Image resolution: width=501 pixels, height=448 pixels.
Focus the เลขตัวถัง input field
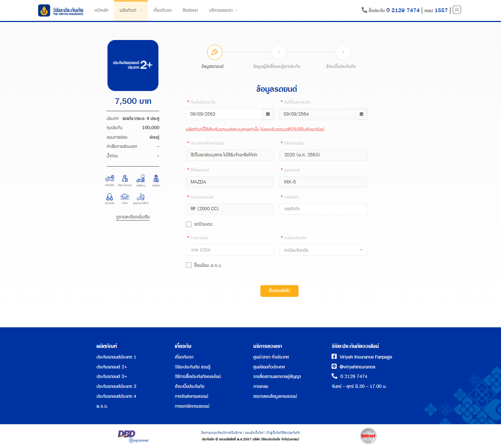pos(323,209)
